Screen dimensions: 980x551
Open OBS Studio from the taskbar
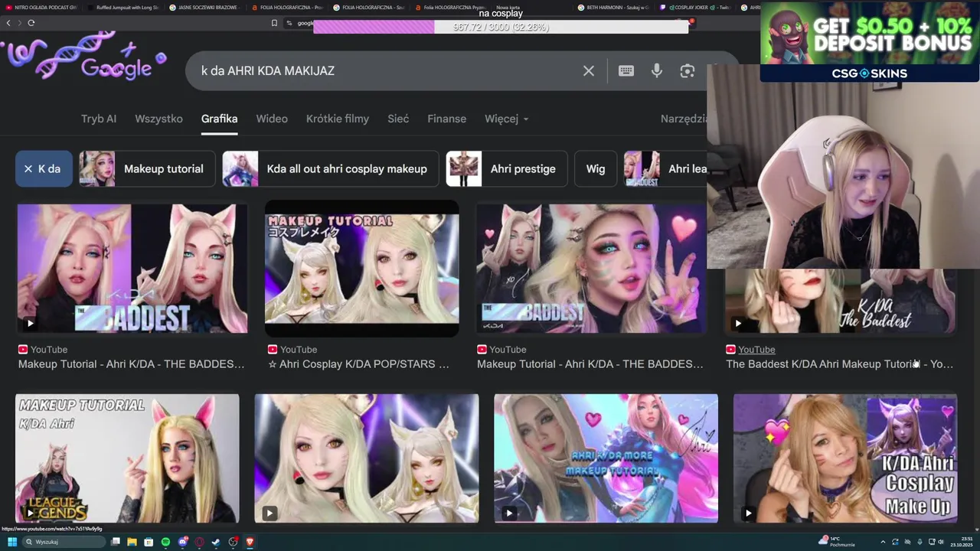pyautogui.click(x=233, y=542)
